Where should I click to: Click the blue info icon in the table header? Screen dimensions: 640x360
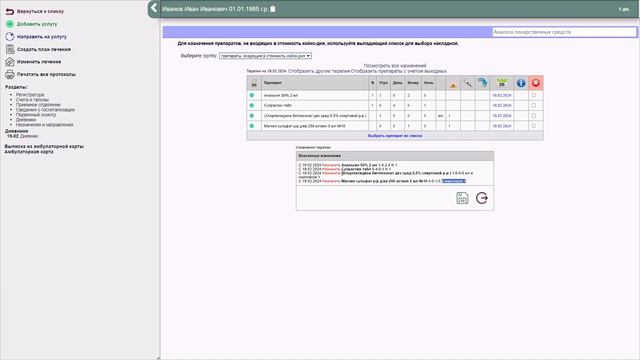pos(521,83)
